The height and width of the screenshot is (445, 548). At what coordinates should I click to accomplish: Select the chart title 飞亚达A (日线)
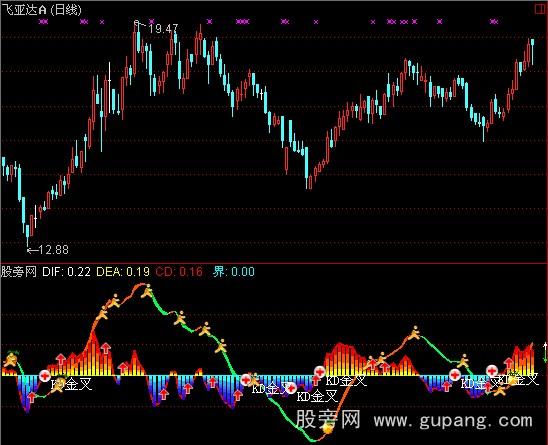tap(42, 9)
